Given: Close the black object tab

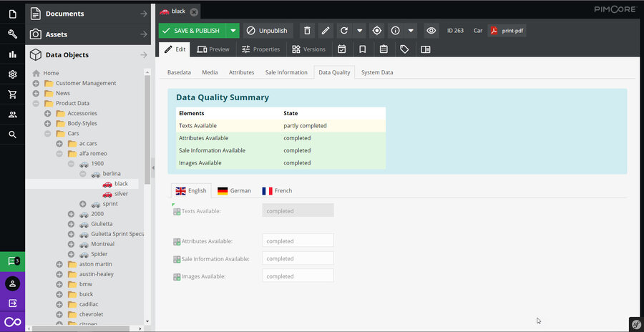Looking at the screenshot, I should (195, 11).
